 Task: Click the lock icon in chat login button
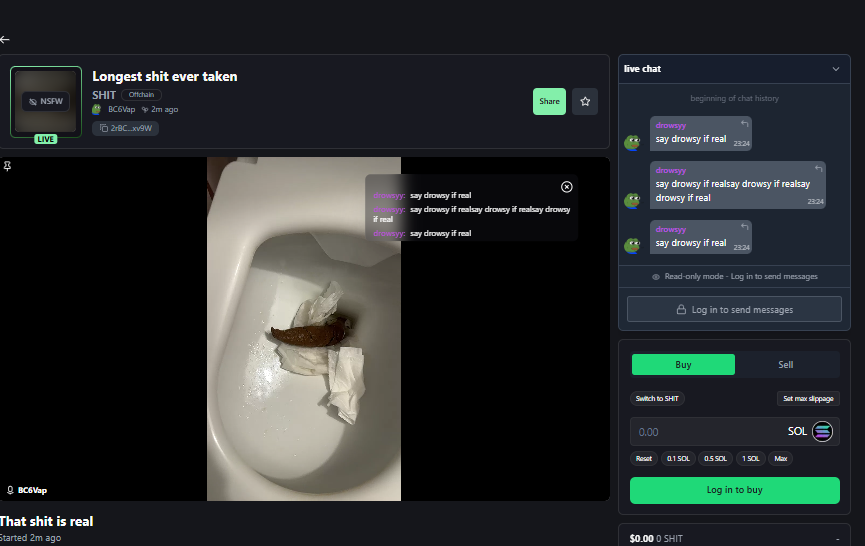click(x=681, y=309)
